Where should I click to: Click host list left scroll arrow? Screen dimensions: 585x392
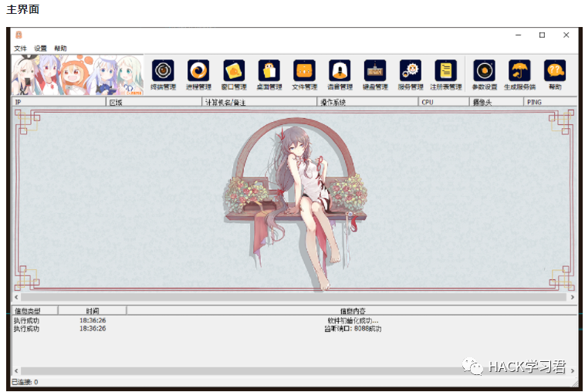[x=16, y=297]
